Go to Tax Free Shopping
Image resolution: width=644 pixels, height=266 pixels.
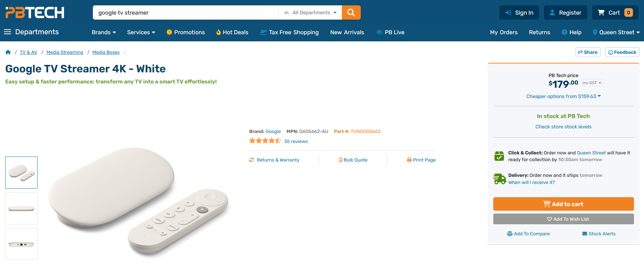tap(289, 32)
